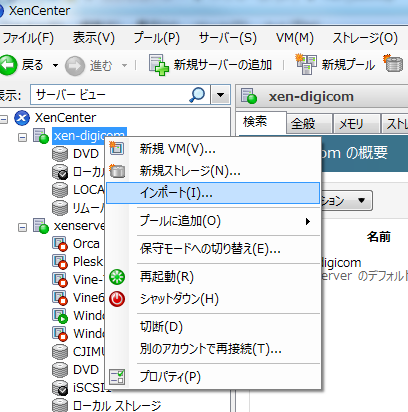Select the XenCenter root label
Image resolution: width=408 pixels, height=412 pixels.
(65, 118)
